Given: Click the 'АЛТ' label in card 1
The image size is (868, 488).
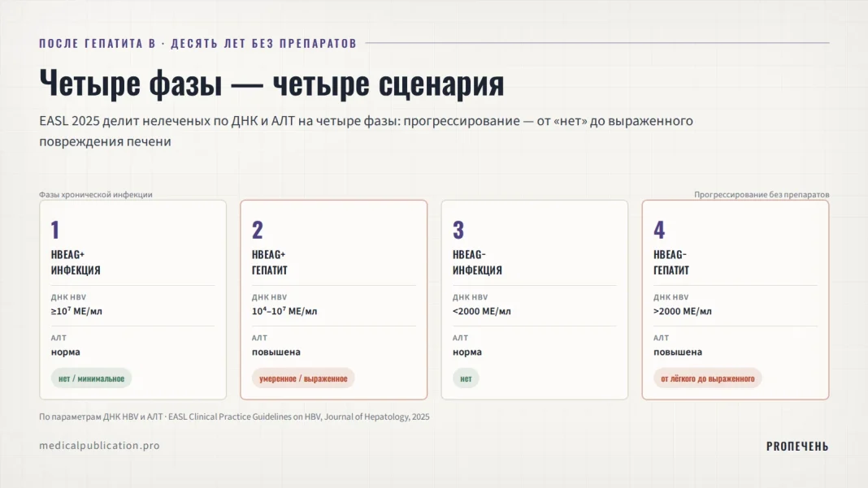Looking at the screenshot, I should click(x=59, y=338).
